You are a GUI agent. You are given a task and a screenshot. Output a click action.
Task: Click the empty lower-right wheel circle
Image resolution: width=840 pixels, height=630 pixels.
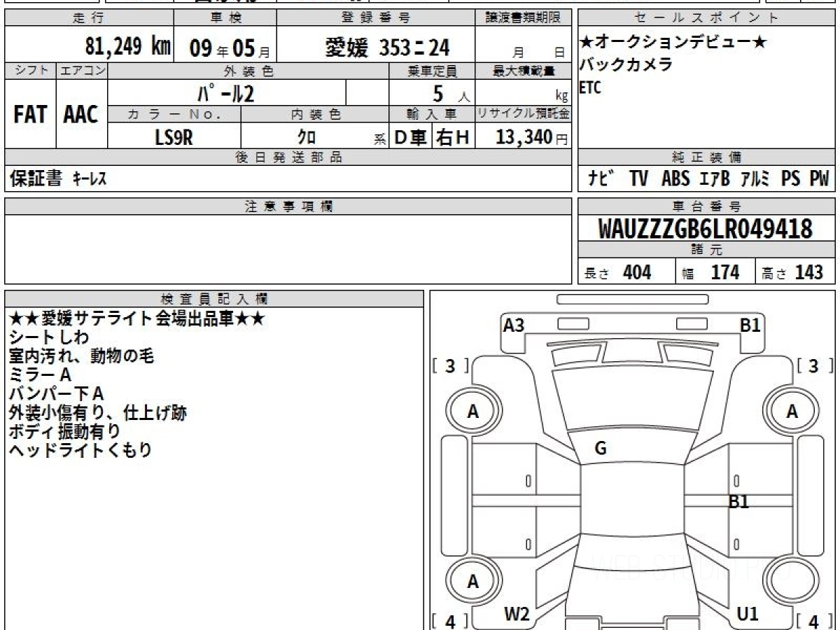coord(792,582)
